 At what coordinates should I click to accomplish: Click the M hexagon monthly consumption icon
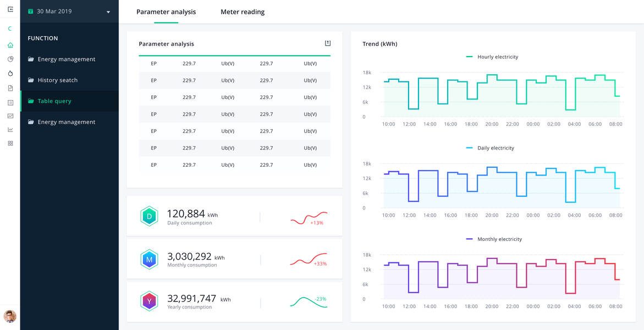[149, 259]
